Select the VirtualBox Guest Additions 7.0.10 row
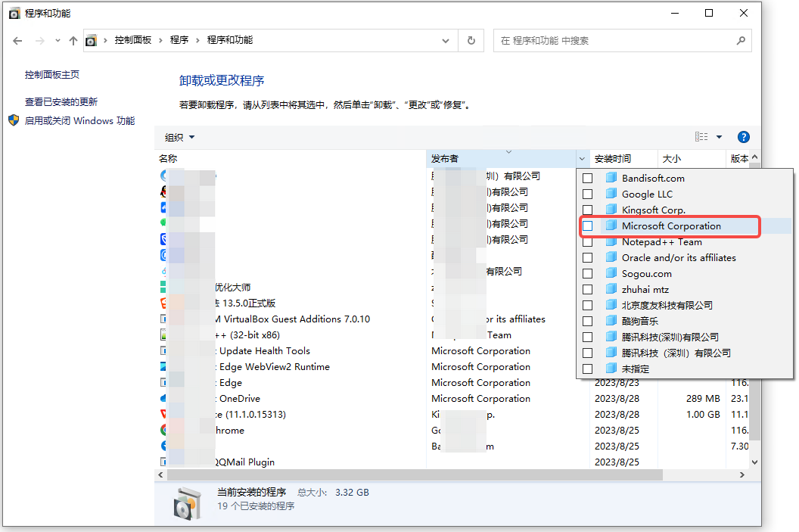The height and width of the screenshot is (532, 799). point(453,319)
